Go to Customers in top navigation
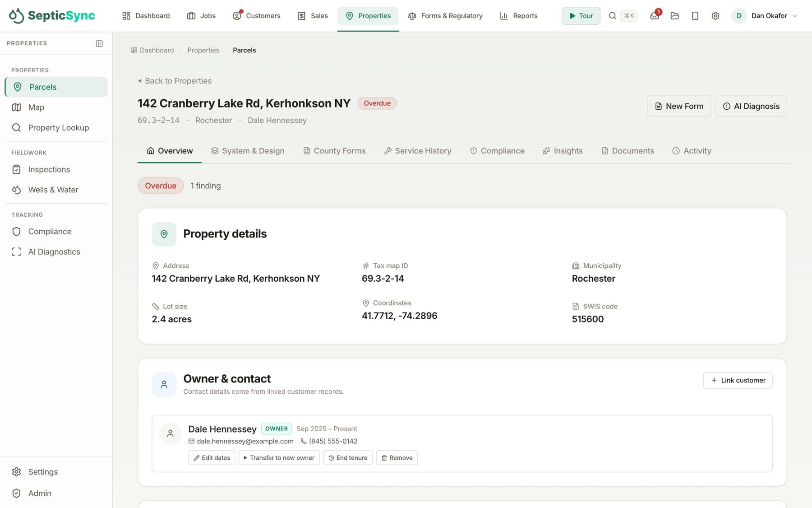The height and width of the screenshot is (508, 812). coord(256,16)
